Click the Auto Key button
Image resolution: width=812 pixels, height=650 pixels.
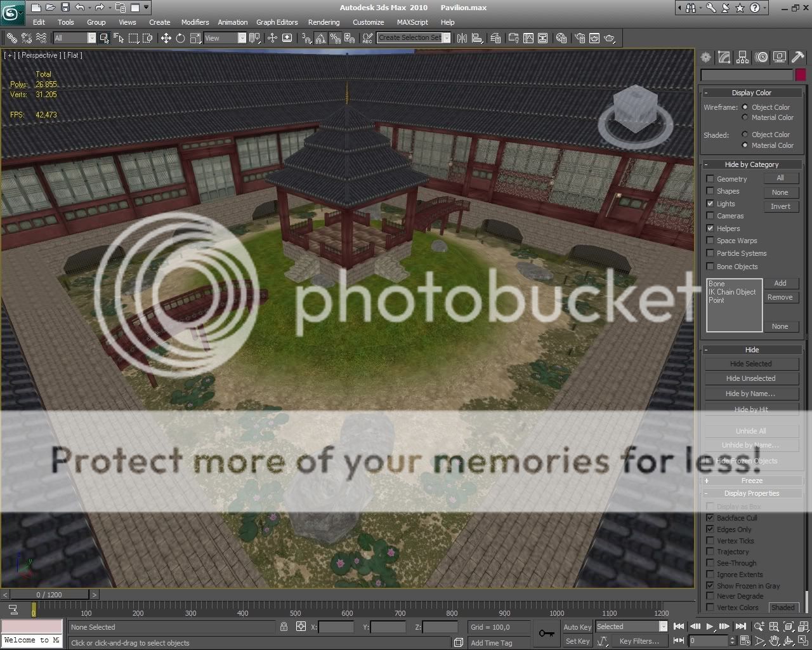pyautogui.click(x=577, y=627)
